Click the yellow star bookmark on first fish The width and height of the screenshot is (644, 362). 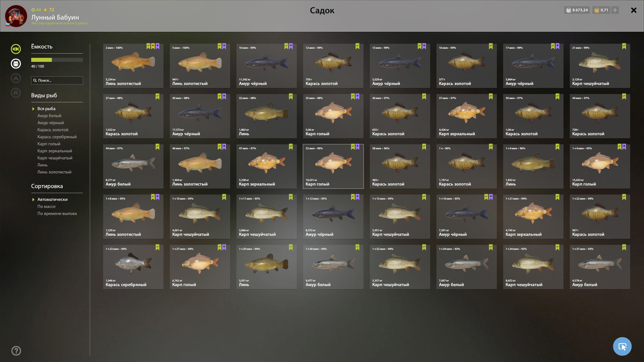[x=153, y=46]
